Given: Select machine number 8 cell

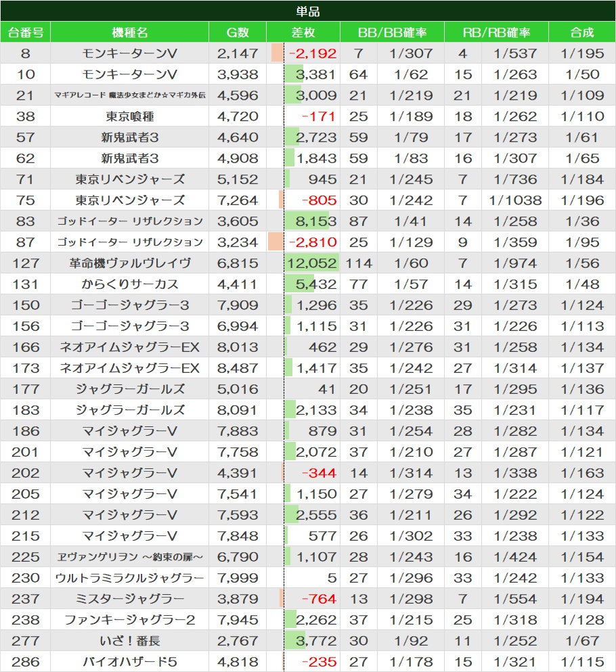Looking at the screenshot, I should 25,53.
